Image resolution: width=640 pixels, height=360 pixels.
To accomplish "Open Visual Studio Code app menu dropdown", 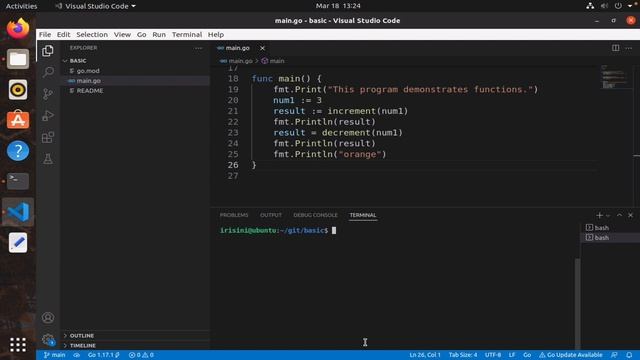I will 96,6.
